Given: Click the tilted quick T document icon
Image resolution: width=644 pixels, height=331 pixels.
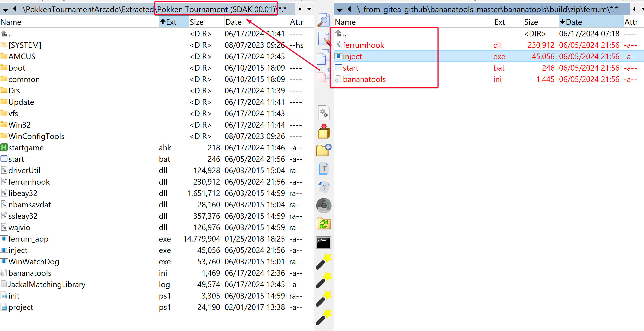Looking at the screenshot, I should [x=324, y=187].
